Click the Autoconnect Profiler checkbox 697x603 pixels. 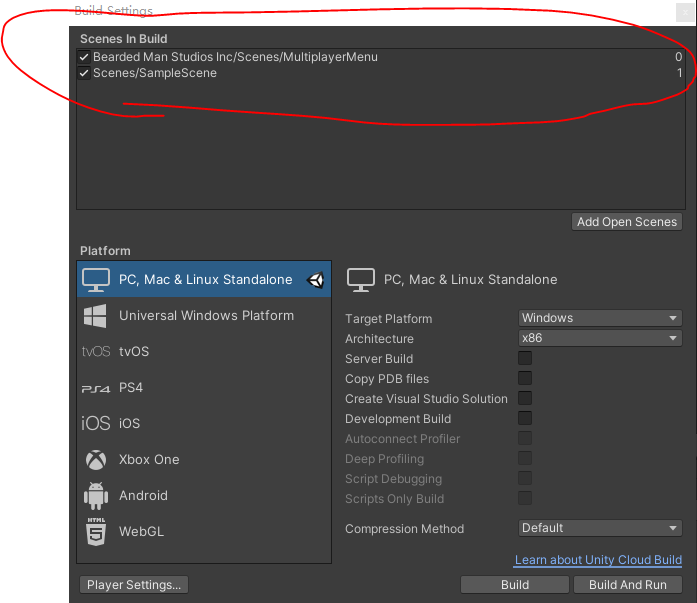[525, 438]
